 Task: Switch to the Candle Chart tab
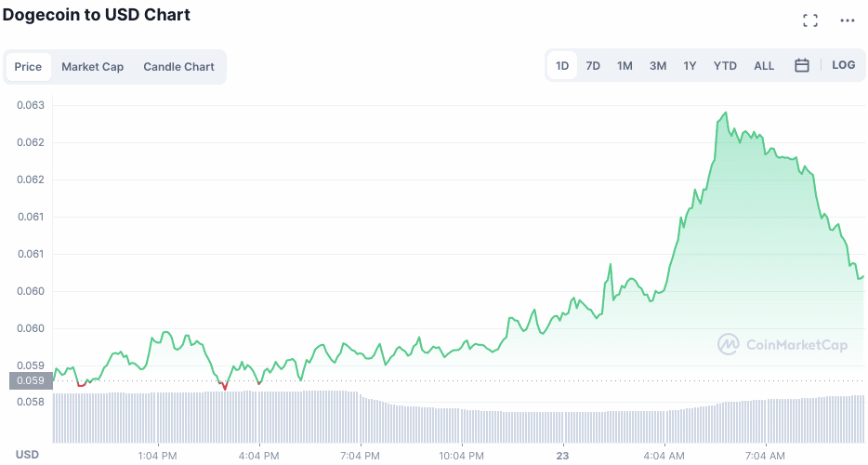point(178,67)
